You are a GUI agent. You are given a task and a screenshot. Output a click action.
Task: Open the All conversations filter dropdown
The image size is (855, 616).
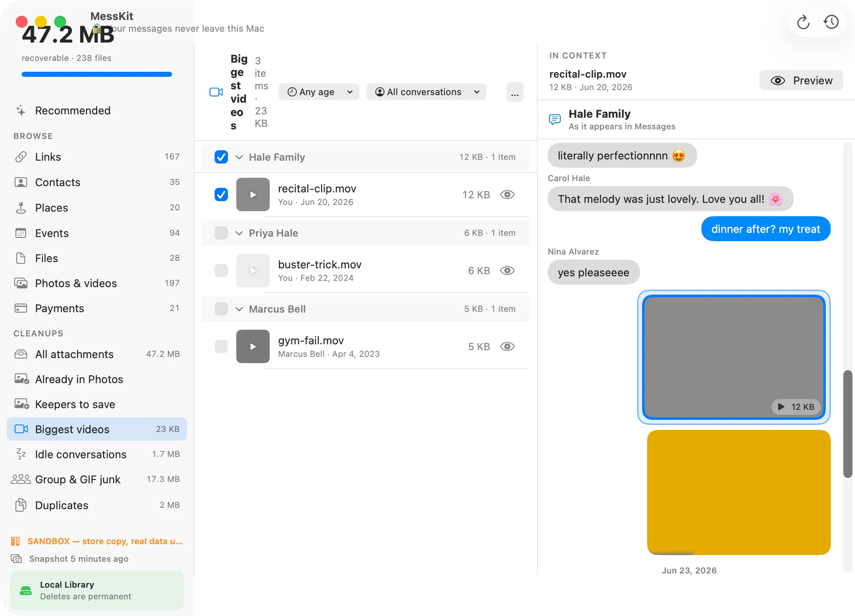426,92
